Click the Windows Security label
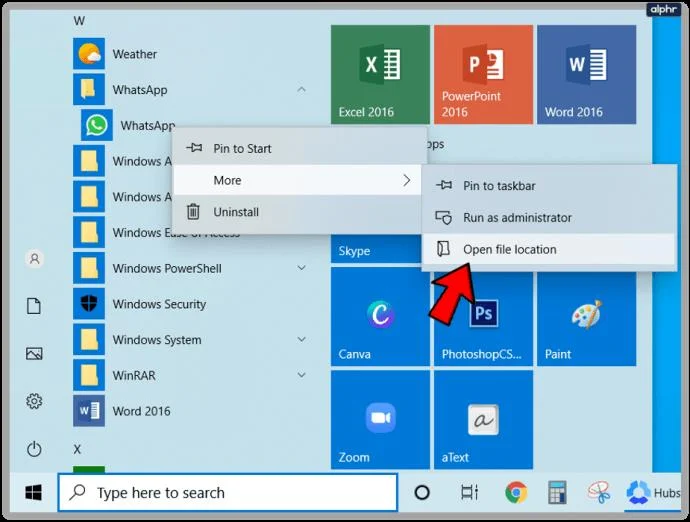This screenshot has width=690, height=522. click(x=159, y=304)
